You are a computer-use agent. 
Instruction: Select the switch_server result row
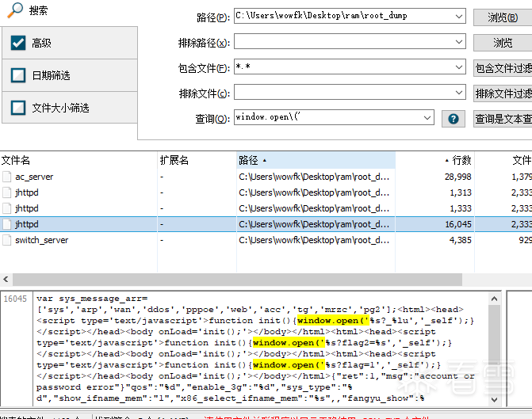(x=266, y=240)
